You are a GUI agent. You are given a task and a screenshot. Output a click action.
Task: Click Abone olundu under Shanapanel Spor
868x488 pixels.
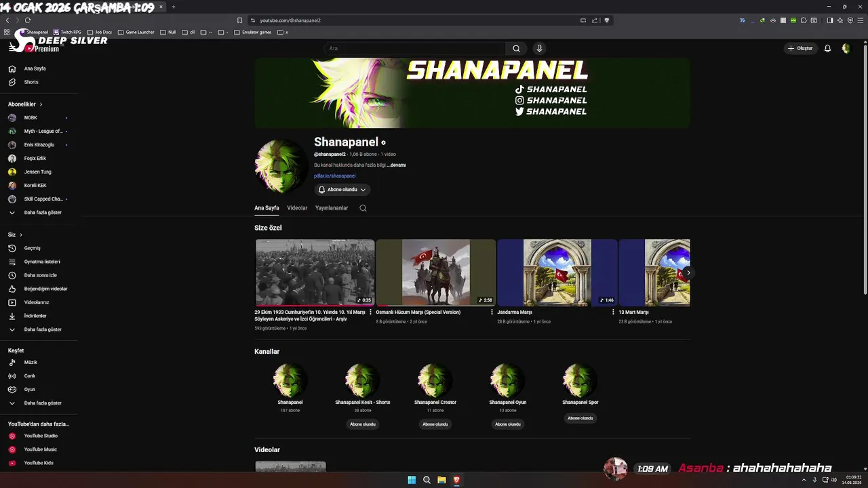(580, 418)
